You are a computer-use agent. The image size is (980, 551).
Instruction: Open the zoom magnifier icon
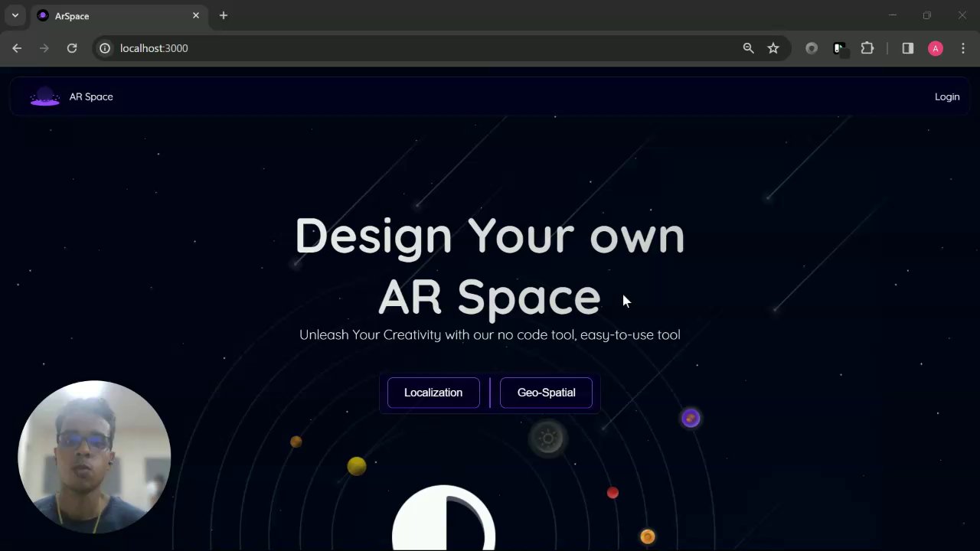pos(749,48)
